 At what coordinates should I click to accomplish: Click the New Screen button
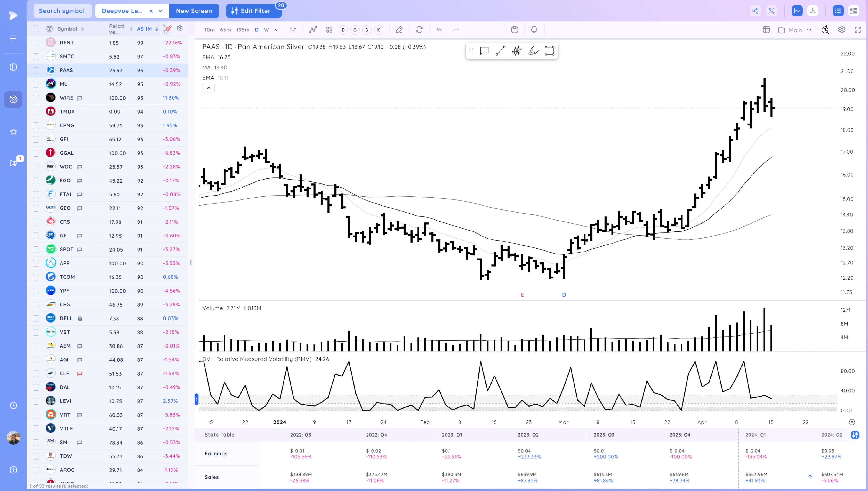tap(194, 11)
